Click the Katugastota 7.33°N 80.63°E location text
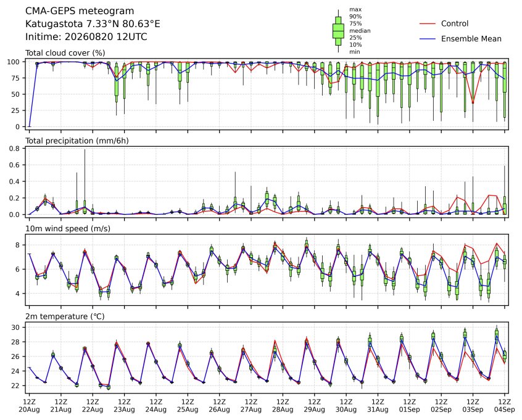The height and width of the screenshot is (420, 522). pos(93,24)
